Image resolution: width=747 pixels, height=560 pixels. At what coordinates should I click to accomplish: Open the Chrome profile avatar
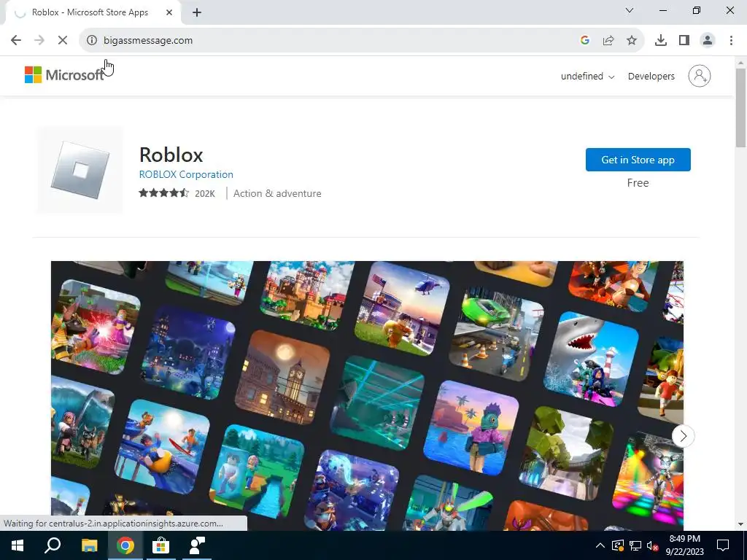coord(708,41)
